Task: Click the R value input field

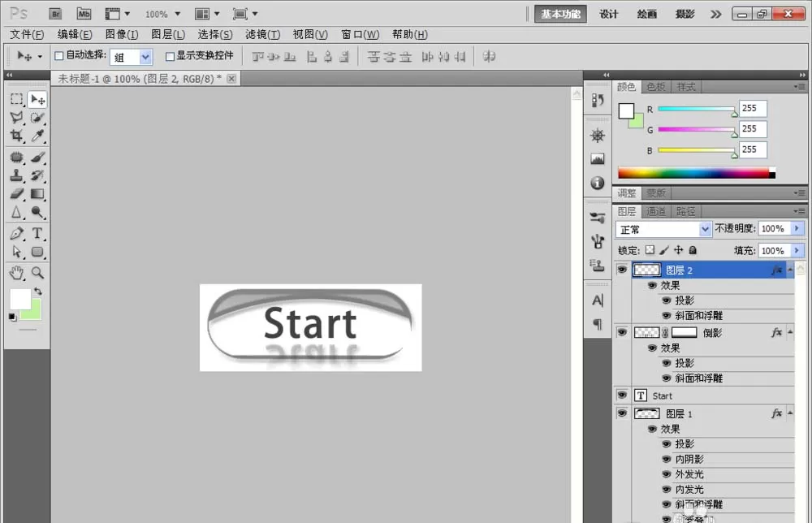Action: [752, 108]
